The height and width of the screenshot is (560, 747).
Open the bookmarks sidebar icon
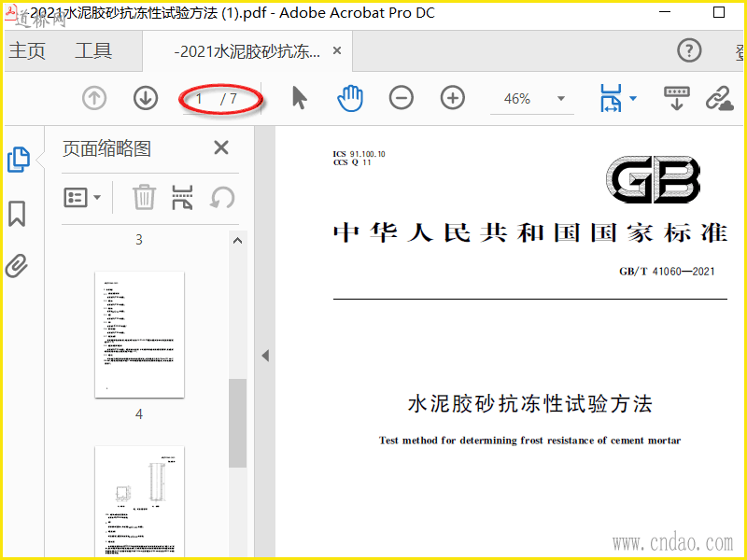(x=17, y=214)
